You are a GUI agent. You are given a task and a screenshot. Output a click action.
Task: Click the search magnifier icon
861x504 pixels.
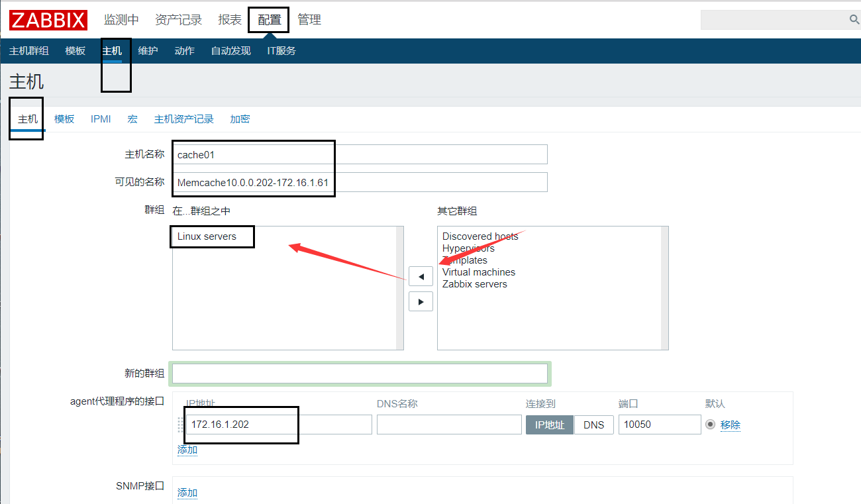coord(854,20)
